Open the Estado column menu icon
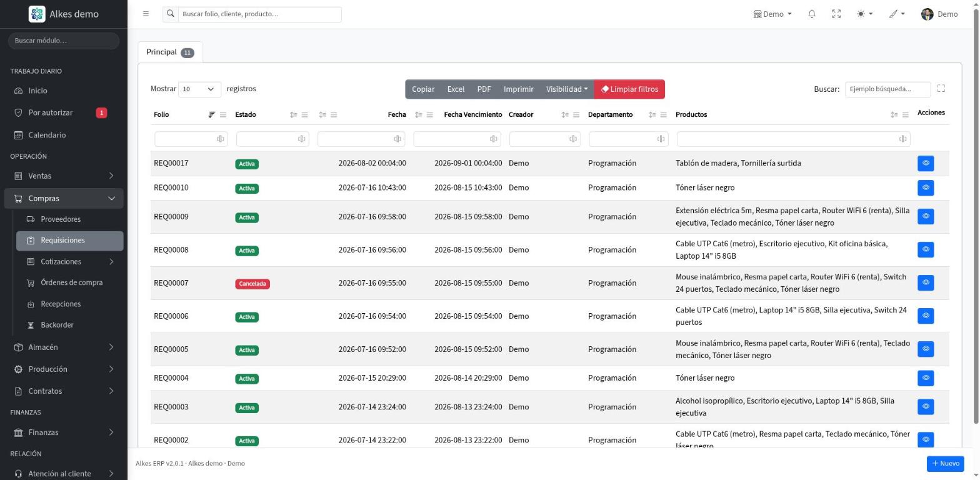This screenshot has height=480, width=980. coord(304,114)
